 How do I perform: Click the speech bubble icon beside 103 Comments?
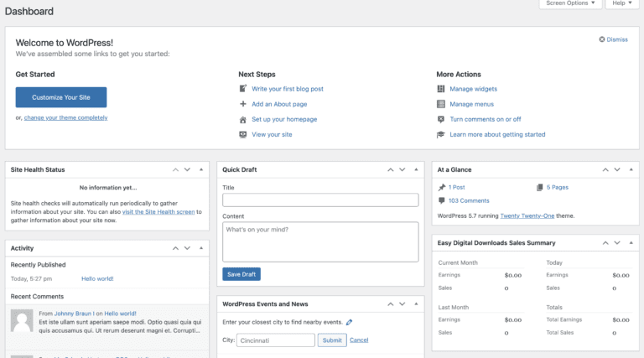[x=442, y=200]
